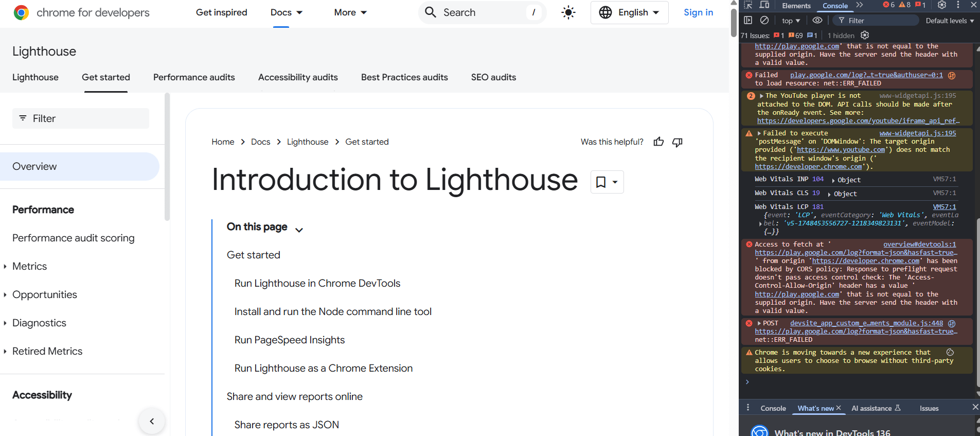Viewport: 980px width, 436px height.
Task: Switch to the Issues drawer tab
Action: (x=929, y=408)
